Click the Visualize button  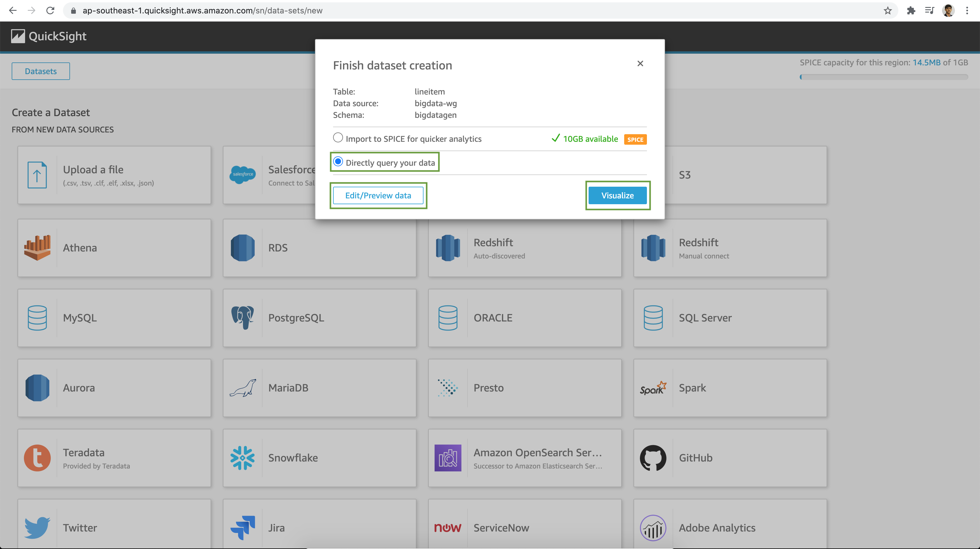coord(617,195)
